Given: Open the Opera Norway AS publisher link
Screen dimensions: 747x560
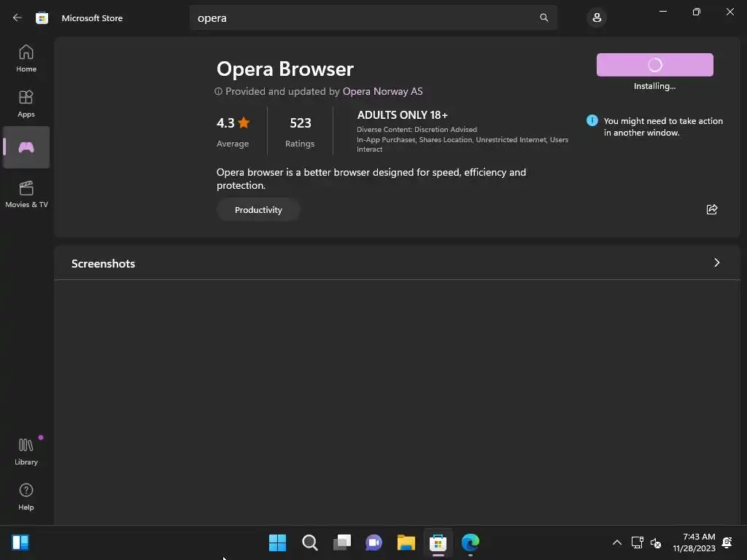Looking at the screenshot, I should tap(382, 91).
